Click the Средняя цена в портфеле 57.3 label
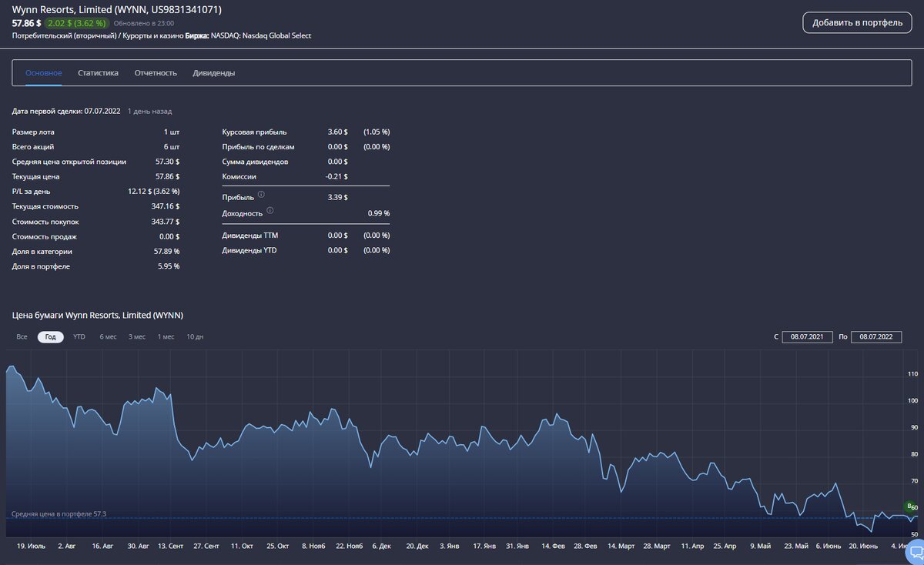This screenshot has width=924, height=565. (x=59, y=513)
